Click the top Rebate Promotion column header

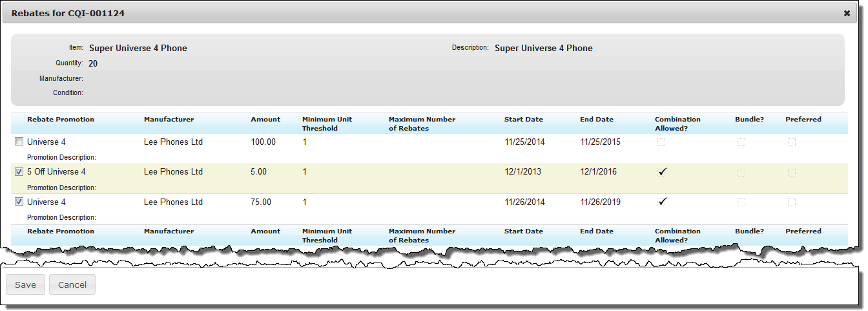[61, 120]
